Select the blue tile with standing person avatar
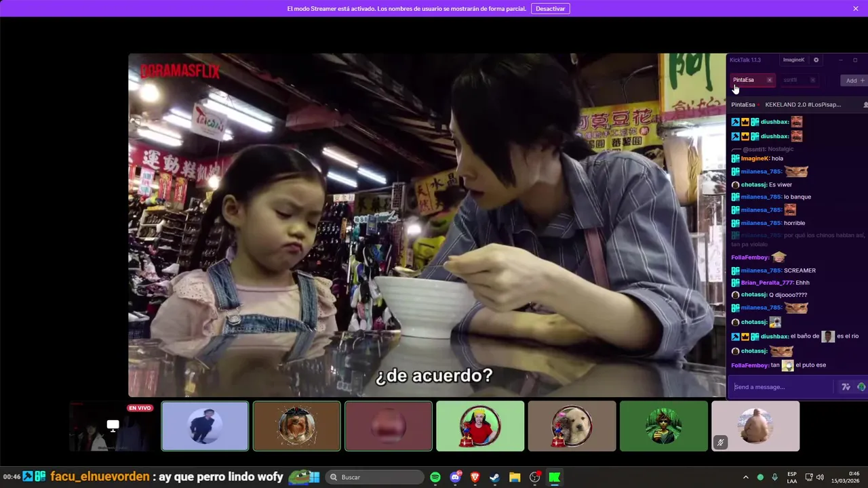 205,426
